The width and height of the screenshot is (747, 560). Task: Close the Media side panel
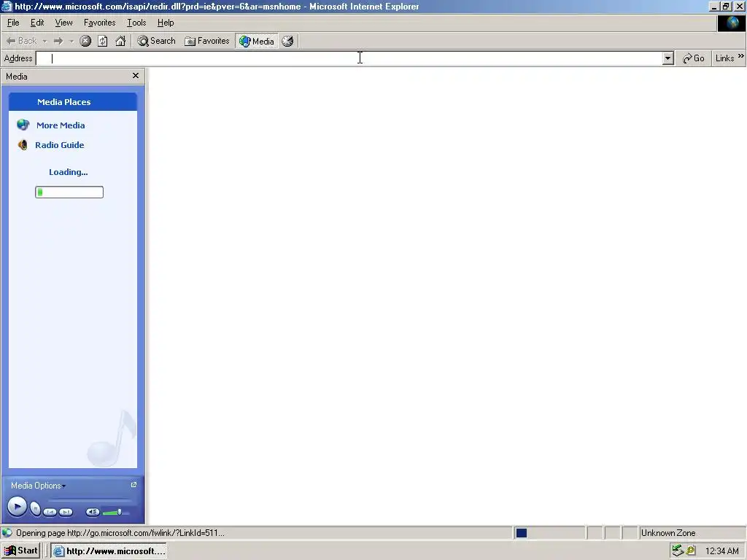pos(136,76)
